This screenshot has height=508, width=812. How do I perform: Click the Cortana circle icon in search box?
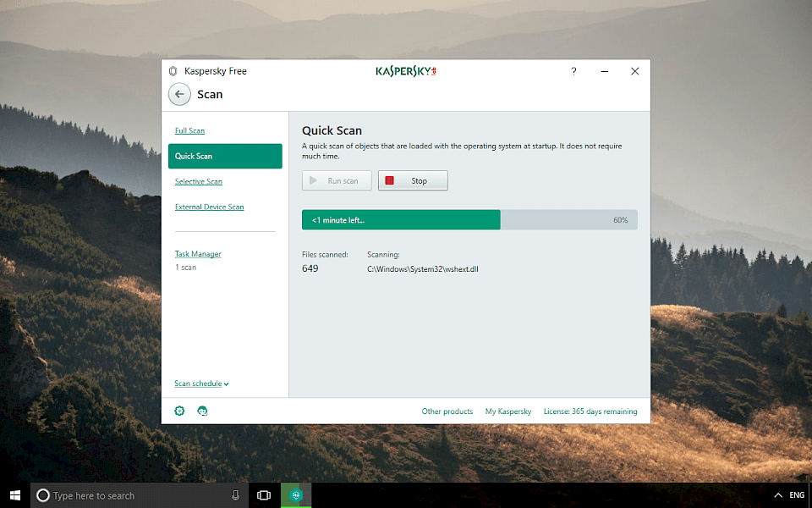coord(43,495)
